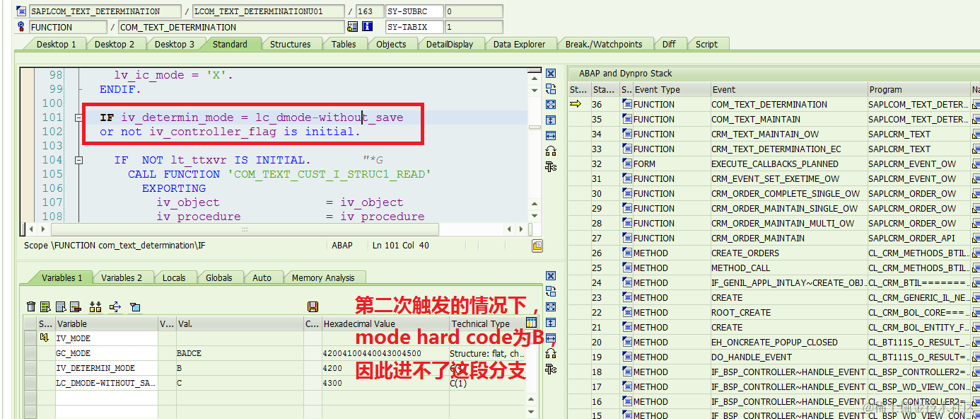The width and height of the screenshot is (980, 419).
Task: Click the export arrow icon in Variables toolbar
Action: pos(115,306)
